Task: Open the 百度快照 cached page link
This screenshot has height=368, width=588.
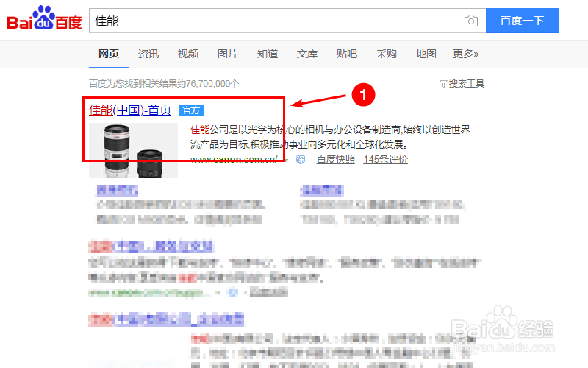Action: pos(336,159)
